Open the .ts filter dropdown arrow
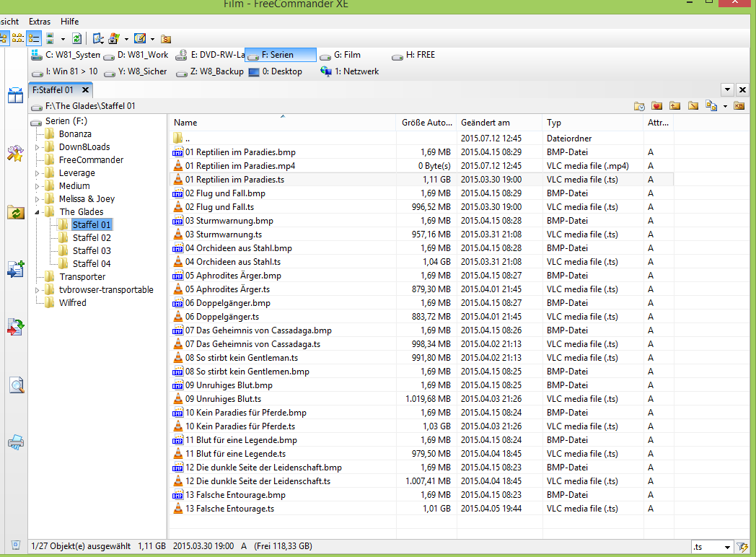756x557 pixels. 727,547
